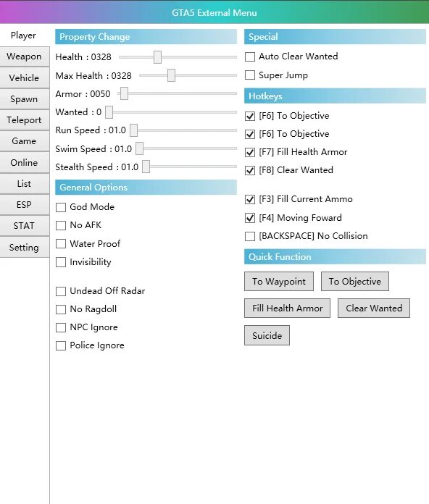Click the GTA5 External Menu title
This screenshot has height=504, width=429.
(x=214, y=13)
